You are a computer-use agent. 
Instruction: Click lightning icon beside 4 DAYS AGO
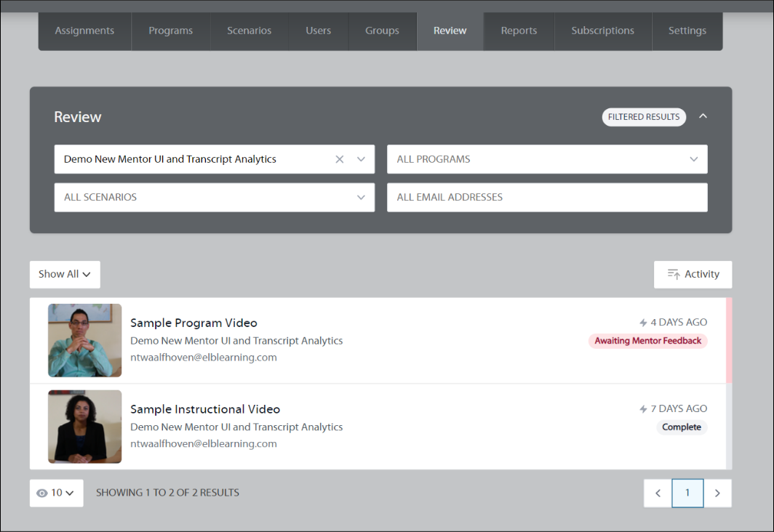(x=643, y=323)
